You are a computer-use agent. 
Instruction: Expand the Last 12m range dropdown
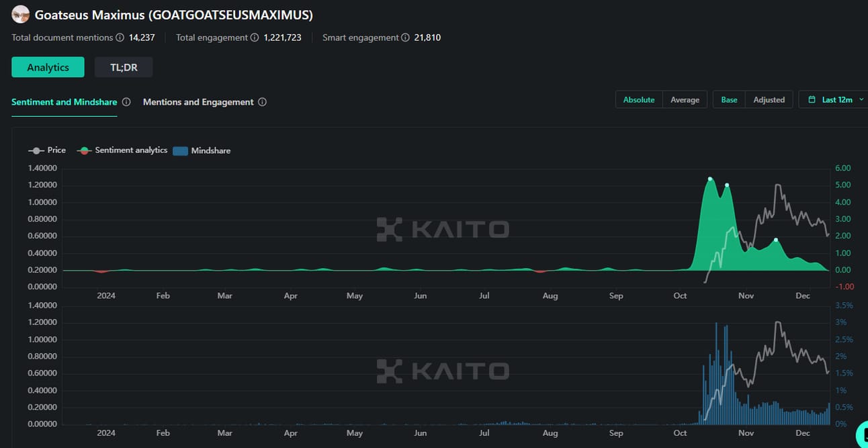(x=834, y=99)
